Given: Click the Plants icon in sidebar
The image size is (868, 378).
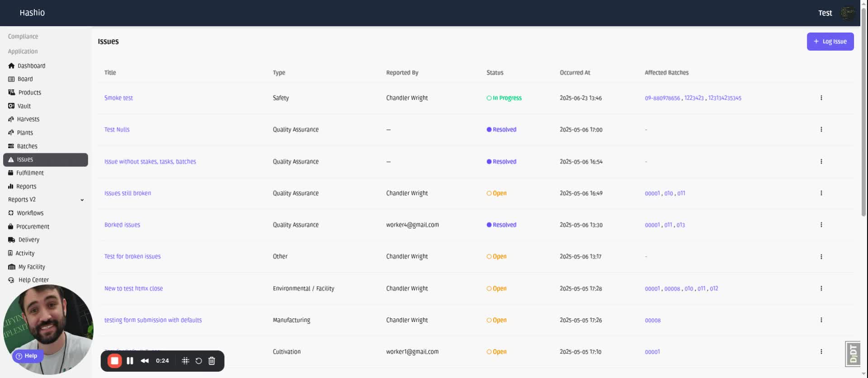Looking at the screenshot, I should pyautogui.click(x=11, y=132).
